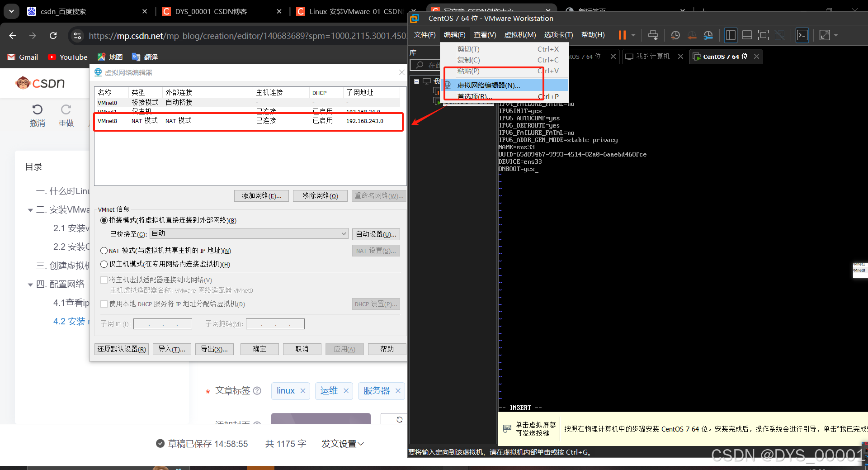Viewport: 868px width, 470px height.
Task: Check 使用本地 DHCP 服务 checkbox
Action: point(104,304)
